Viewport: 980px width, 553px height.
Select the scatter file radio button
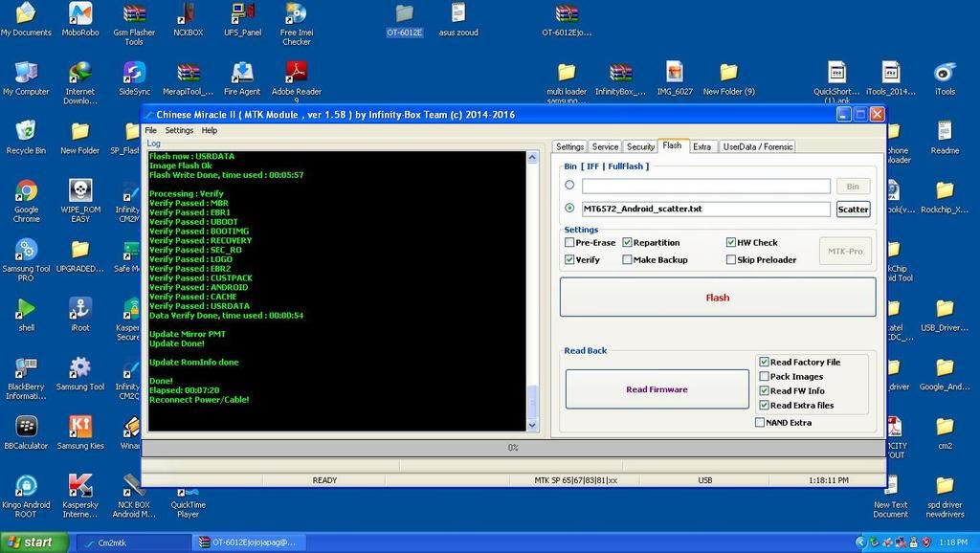[570, 208]
